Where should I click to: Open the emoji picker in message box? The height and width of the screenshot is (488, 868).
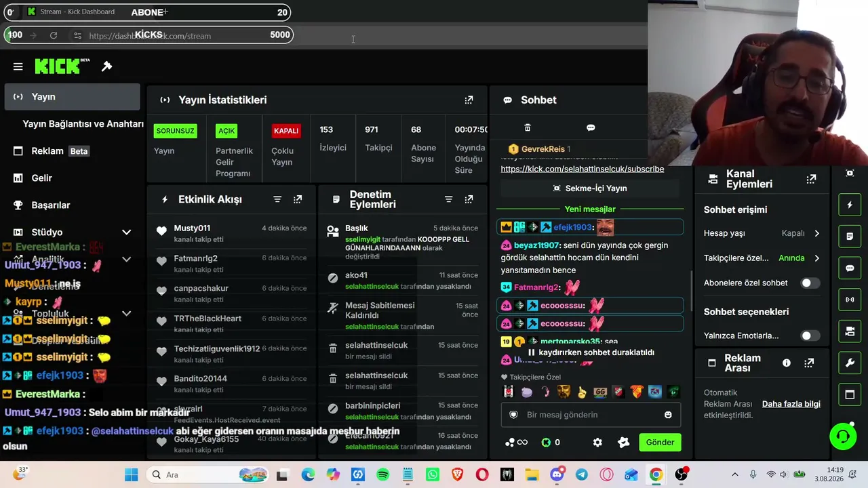[x=668, y=415]
